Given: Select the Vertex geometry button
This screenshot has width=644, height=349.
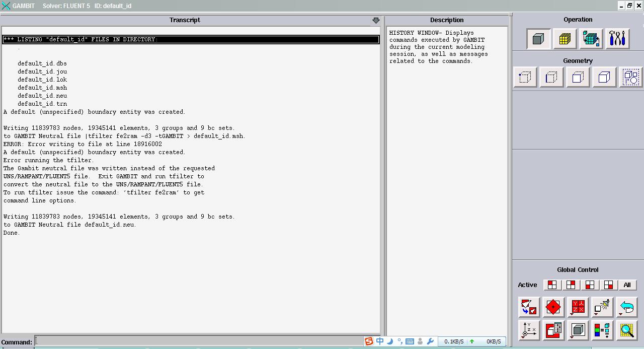Looking at the screenshot, I should tap(525, 78).
